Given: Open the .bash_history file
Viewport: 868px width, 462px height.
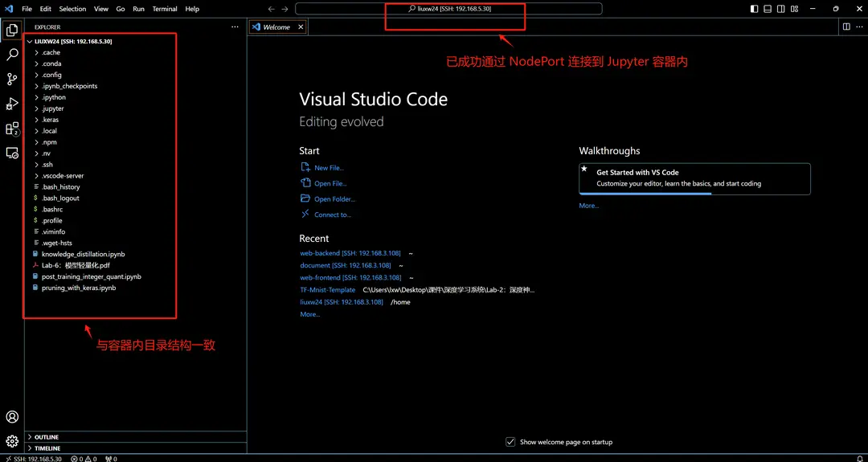Looking at the screenshot, I should 61,187.
